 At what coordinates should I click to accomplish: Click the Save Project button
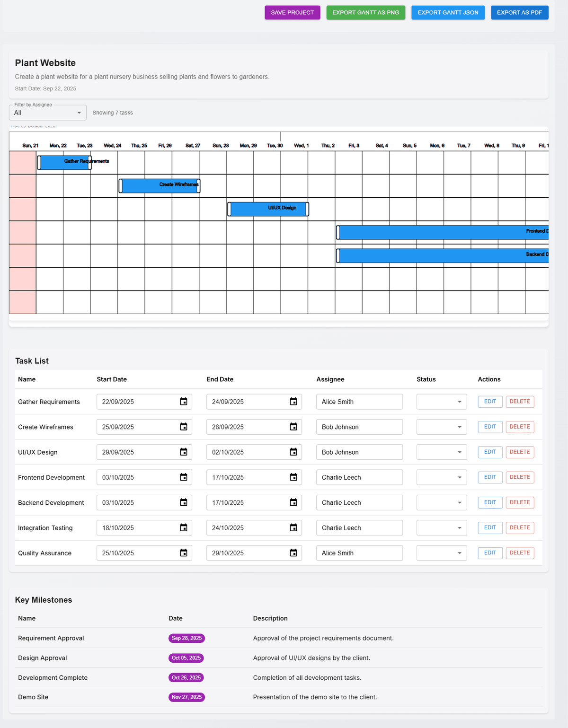click(292, 12)
